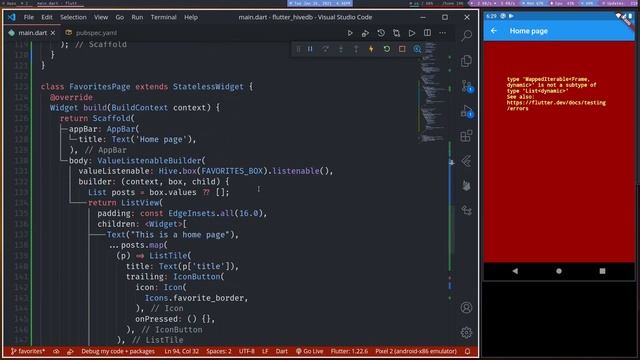Click Step Into in debug toolbar
The width and height of the screenshot is (640, 360).
click(x=341, y=49)
